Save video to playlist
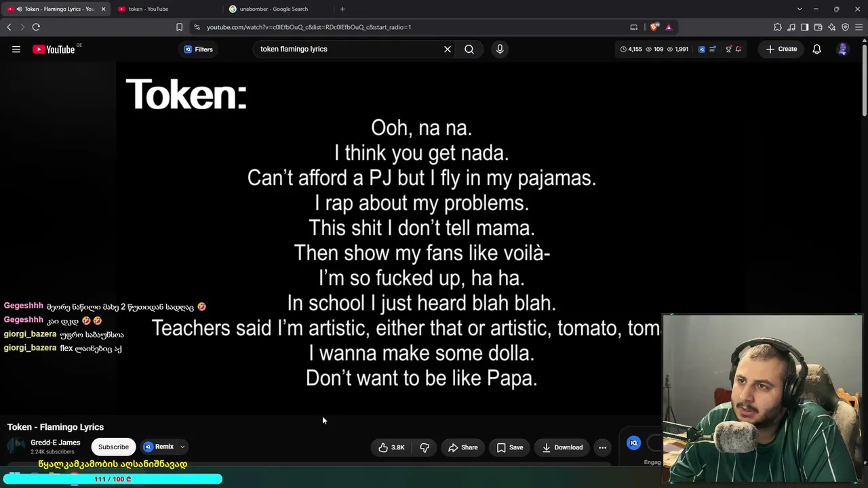 pos(509,447)
